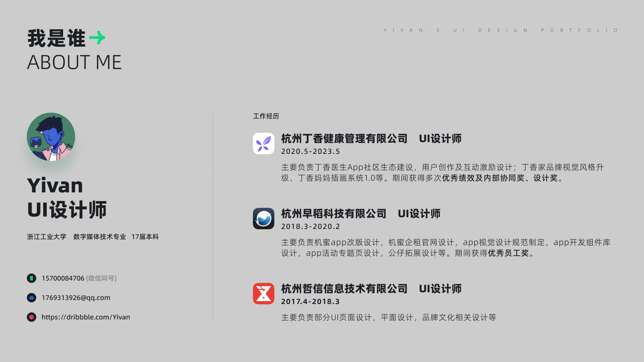Click the description 主要负责部分UI页面设计
The image size is (644, 362).
(x=388, y=317)
